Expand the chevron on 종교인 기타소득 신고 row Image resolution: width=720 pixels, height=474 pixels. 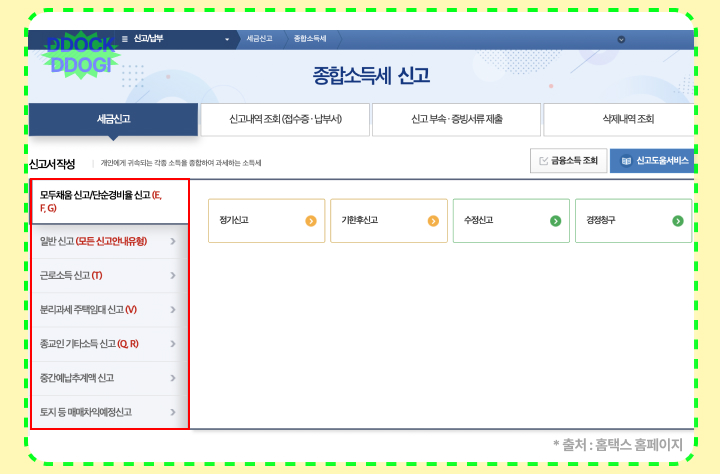[173, 344]
